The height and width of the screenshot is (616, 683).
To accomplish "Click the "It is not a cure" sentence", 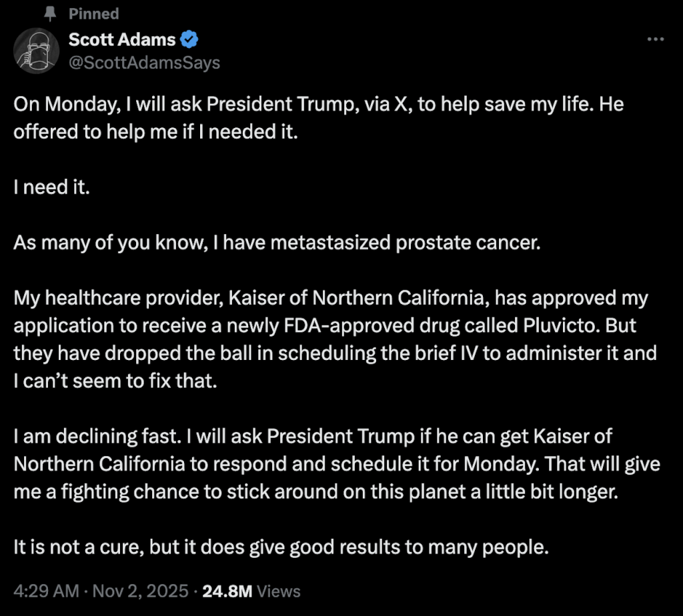I will [x=280, y=548].
